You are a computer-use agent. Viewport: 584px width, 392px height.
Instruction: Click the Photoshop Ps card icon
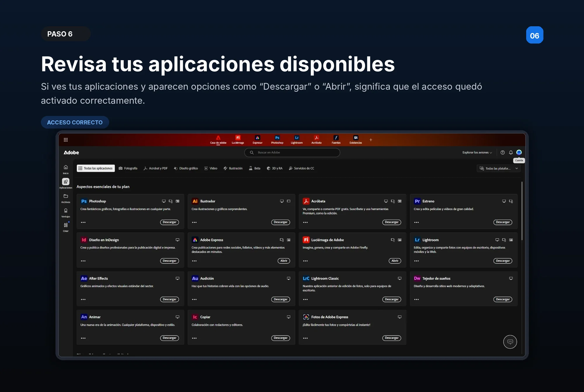pos(84,201)
